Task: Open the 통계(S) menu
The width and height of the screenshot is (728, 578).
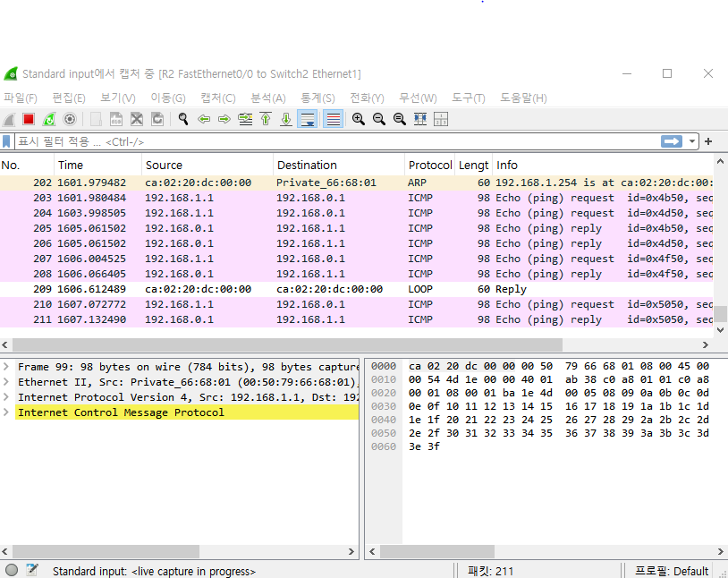Action: 317,98
